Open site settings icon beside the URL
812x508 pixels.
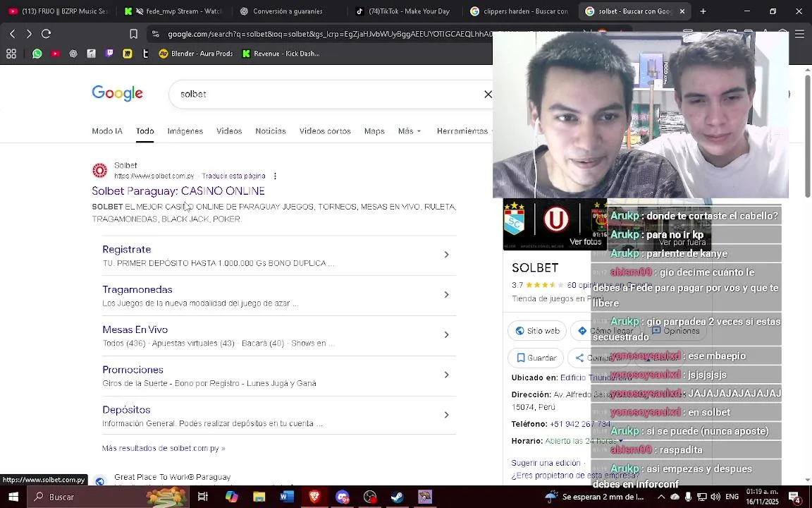[x=155, y=34]
